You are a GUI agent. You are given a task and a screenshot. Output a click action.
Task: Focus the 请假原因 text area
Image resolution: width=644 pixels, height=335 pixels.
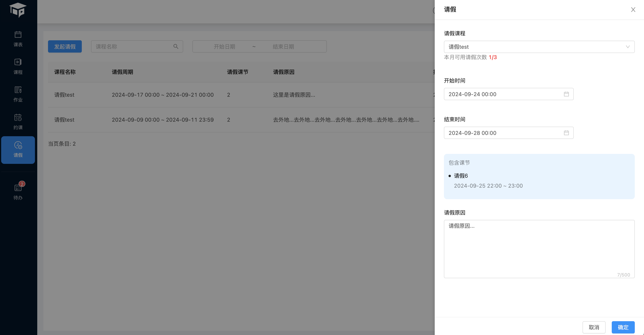click(539, 249)
